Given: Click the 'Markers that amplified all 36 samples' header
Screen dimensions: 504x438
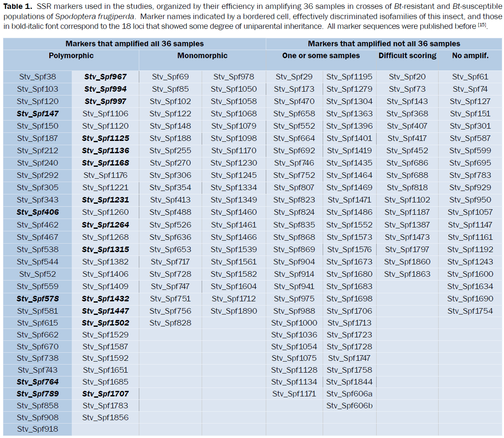Looking at the screenshot, I should (134, 44).
